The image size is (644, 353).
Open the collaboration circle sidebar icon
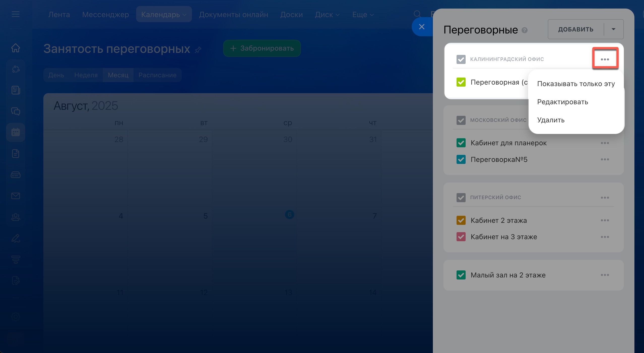pyautogui.click(x=16, y=69)
